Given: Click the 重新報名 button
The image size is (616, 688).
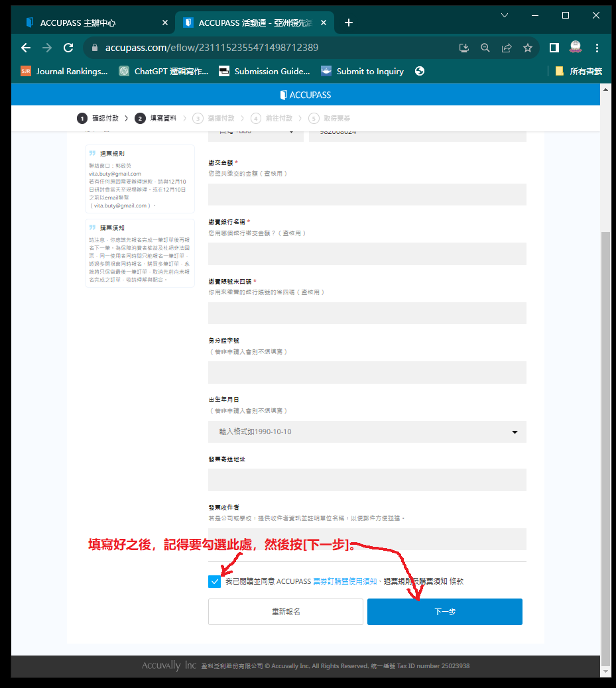Looking at the screenshot, I should [x=286, y=612].
